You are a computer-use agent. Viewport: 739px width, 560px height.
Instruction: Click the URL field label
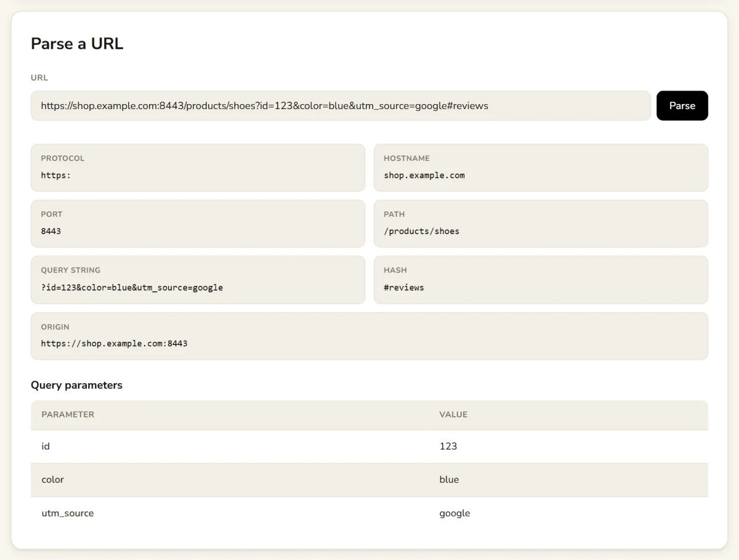tap(39, 78)
